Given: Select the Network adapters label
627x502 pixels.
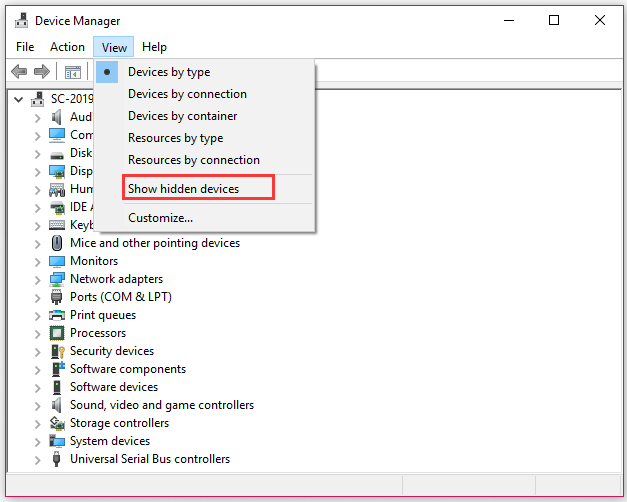Looking at the screenshot, I should pos(116,279).
